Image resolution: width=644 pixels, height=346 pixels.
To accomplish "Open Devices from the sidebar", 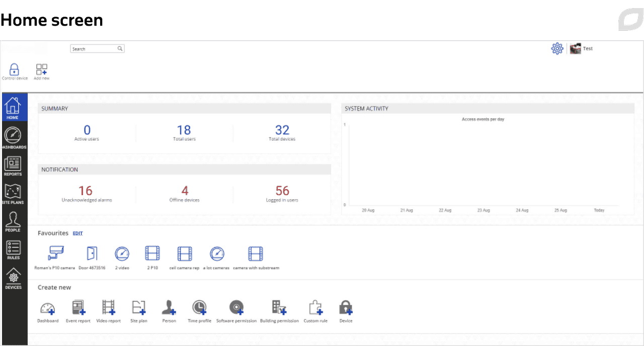I will coord(13,279).
